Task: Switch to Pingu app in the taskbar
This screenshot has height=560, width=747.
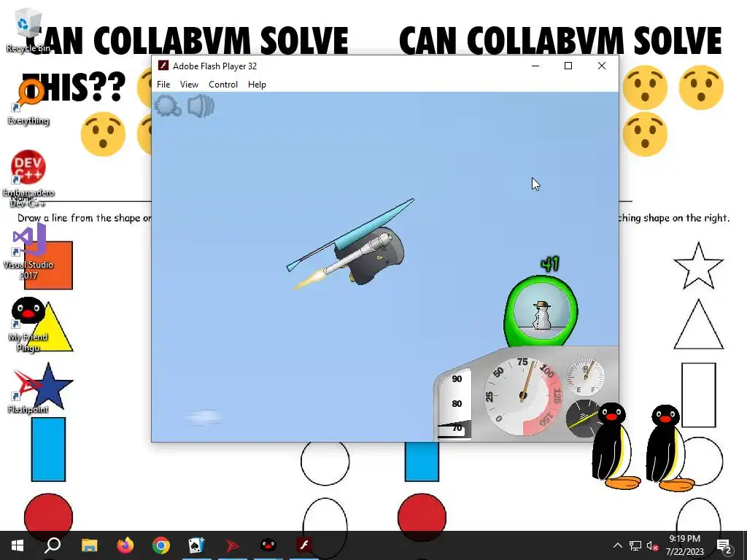Action: [x=268, y=545]
